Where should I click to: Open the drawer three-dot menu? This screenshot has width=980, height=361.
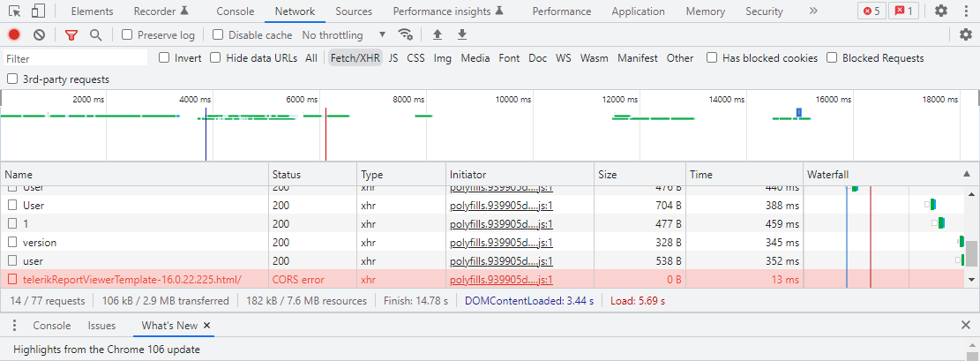[x=14, y=326]
